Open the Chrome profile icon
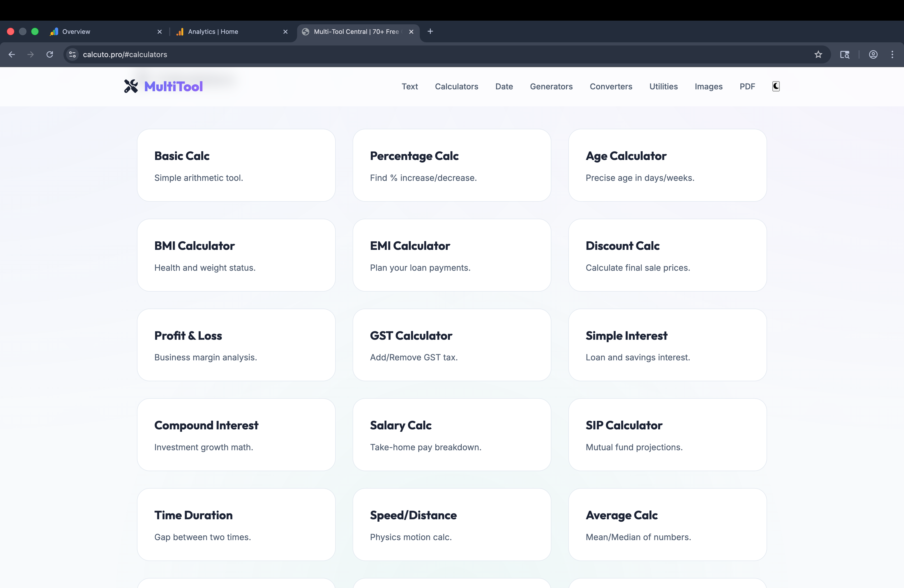Screen dimensions: 904x588 point(873,54)
